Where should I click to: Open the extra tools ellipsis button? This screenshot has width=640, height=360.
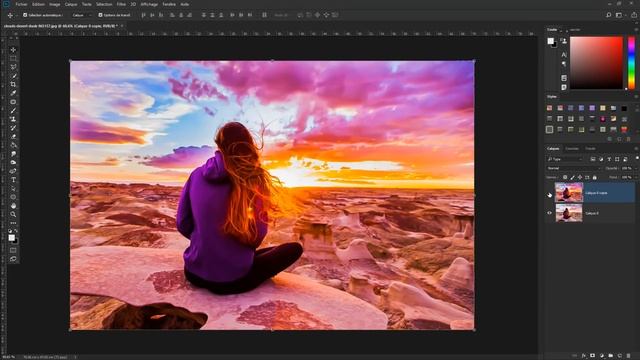pyautogui.click(x=13, y=223)
